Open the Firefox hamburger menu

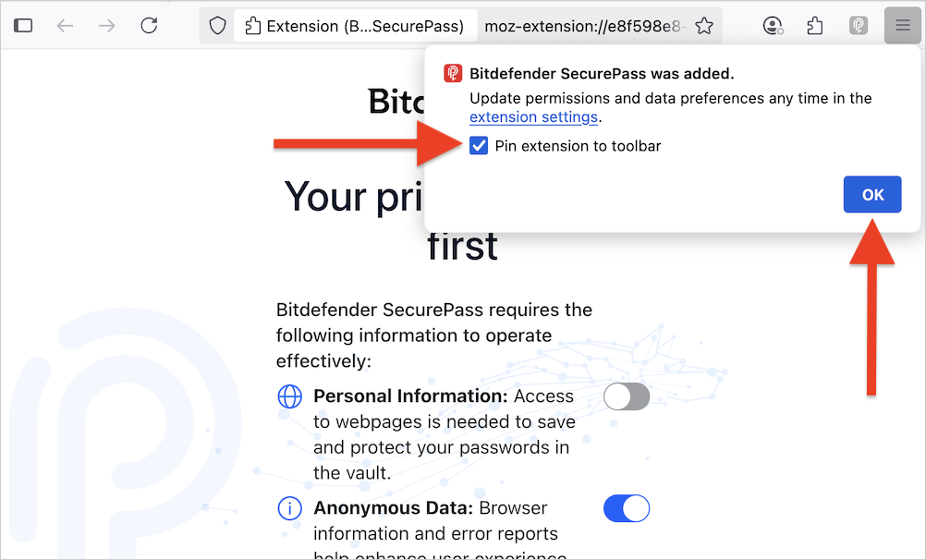(x=901, y=25)
